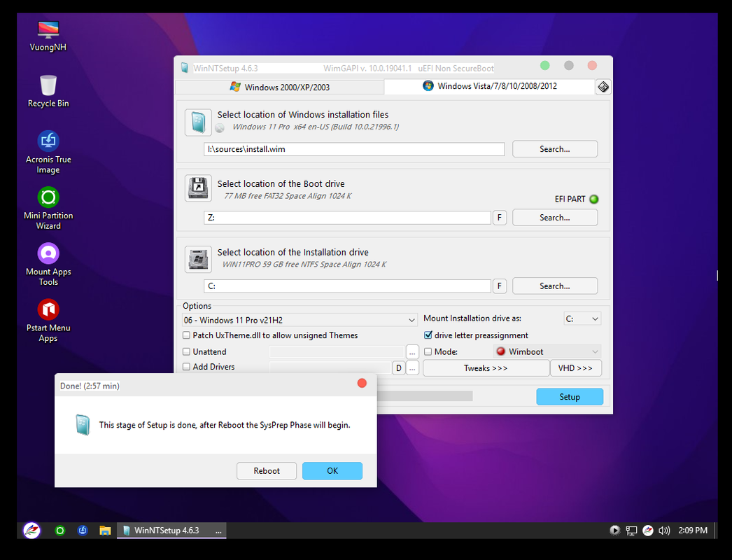Check the Unattend checkbox
The height and width of the screenshot is (560, 732).
coord(186,351)
